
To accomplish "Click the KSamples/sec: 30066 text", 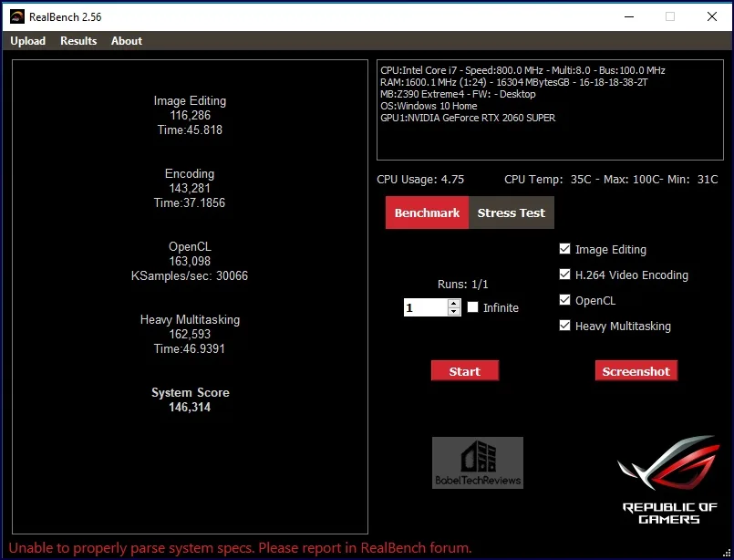I will click(190, 275).
